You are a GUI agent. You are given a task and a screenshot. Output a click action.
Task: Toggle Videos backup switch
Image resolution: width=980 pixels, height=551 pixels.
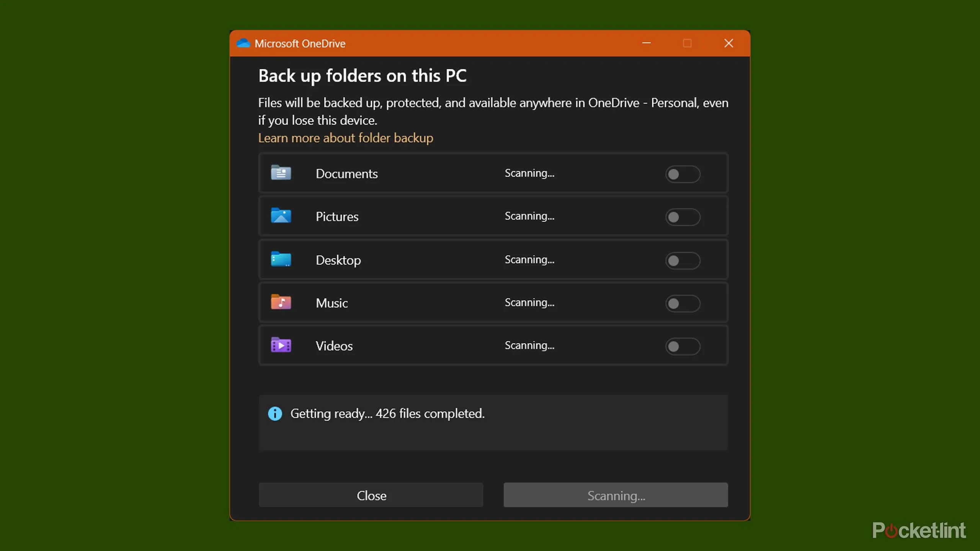coord(683,347)
